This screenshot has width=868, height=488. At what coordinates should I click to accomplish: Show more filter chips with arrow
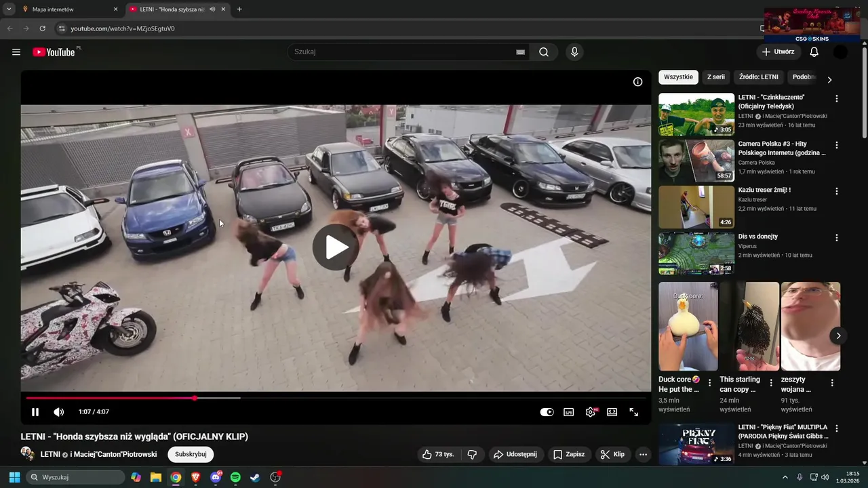(x=829, y=79)
